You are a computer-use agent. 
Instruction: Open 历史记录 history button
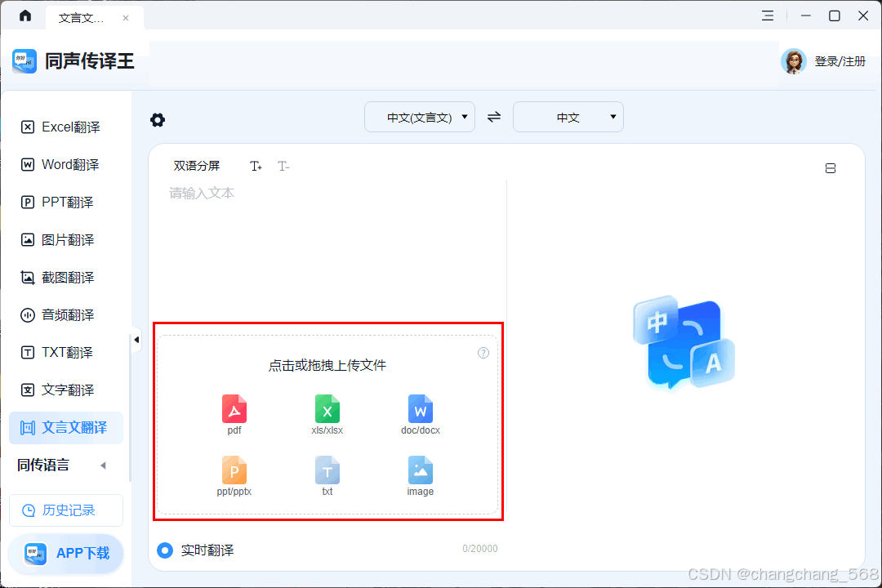point(66,510)
